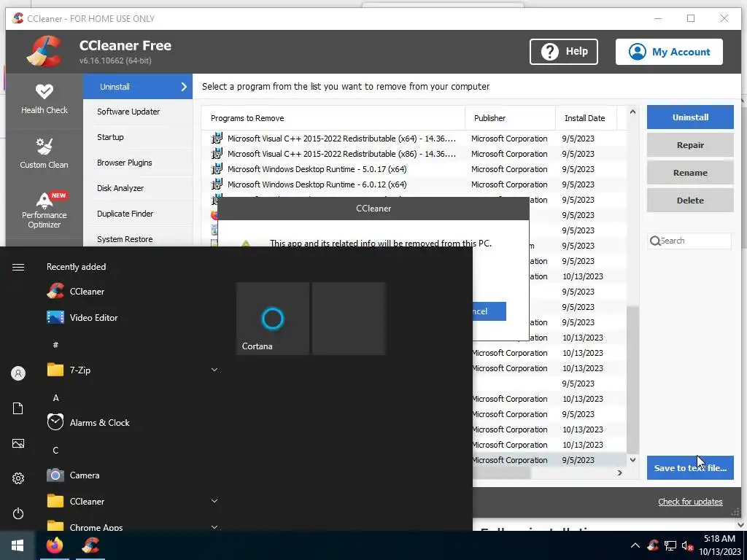
Task: Open Custom Clean section
Action: (x=44, y=153)
